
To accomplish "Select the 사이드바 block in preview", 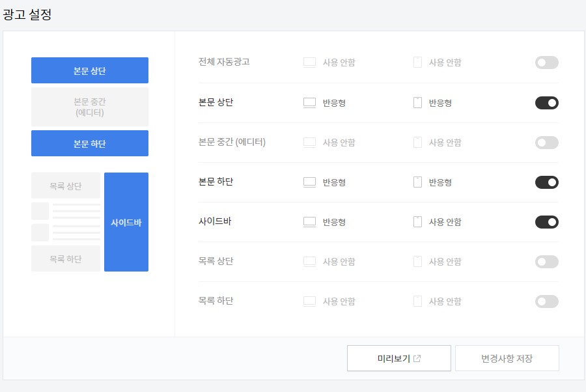I will point(127,222).
